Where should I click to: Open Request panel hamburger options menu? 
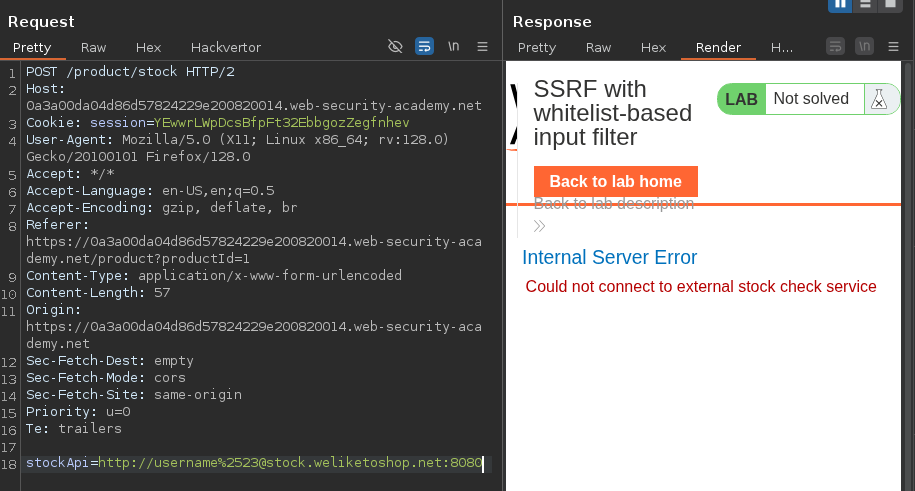pyautogui.click(x=482, y=47)
